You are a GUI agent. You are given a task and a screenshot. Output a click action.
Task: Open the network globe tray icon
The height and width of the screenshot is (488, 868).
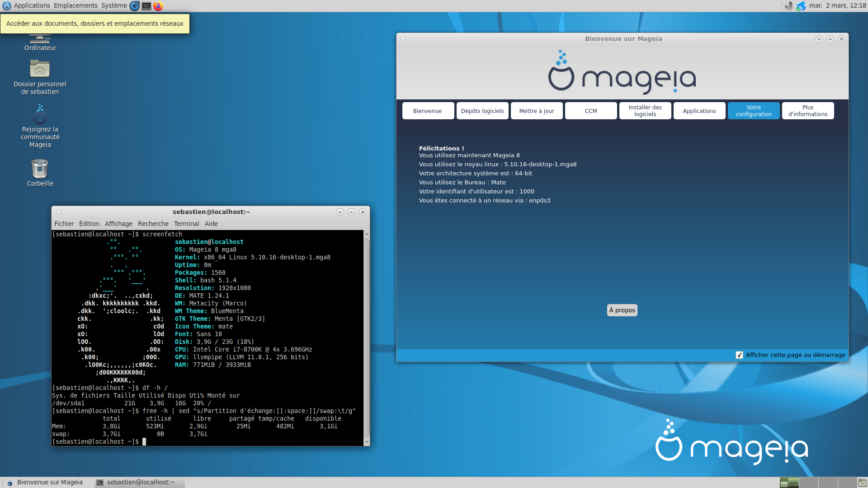(801, 6)
